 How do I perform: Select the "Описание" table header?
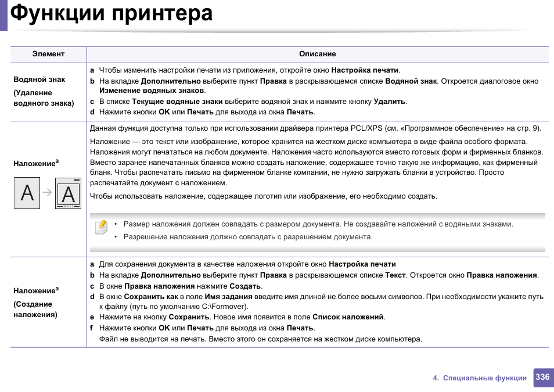click(x=318, y=53)
